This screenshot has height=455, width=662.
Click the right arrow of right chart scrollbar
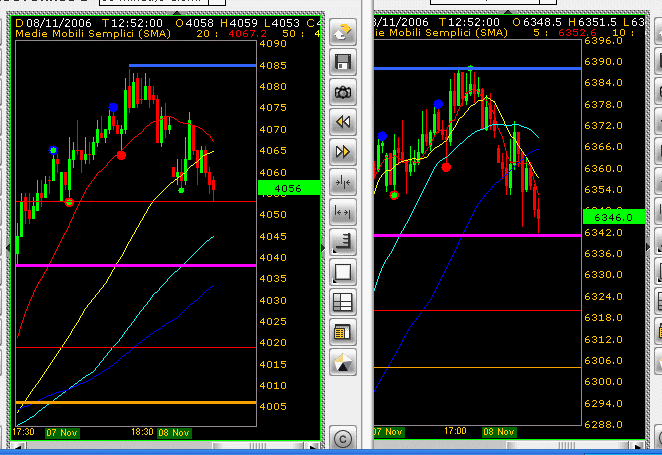636,445
